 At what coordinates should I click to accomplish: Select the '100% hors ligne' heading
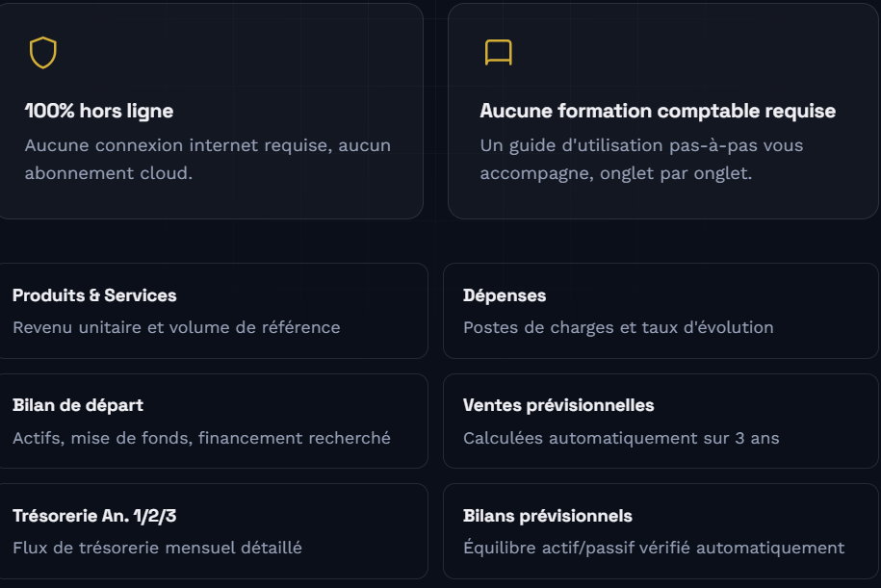coord(99,112)
